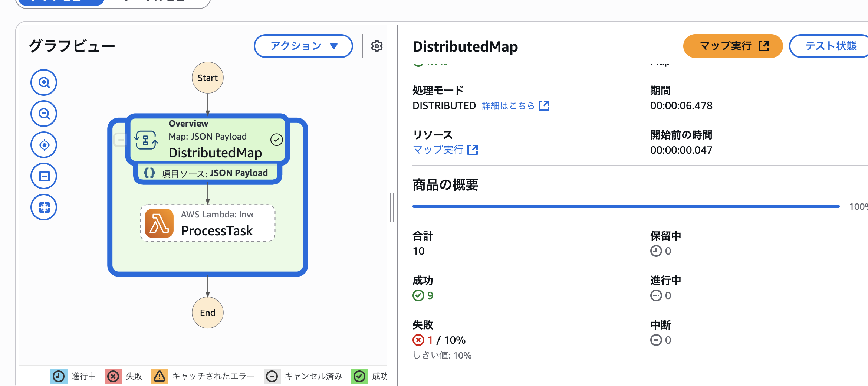Click the zoom out graph icon
Screen dimensions: 868x386
point(44,114)
